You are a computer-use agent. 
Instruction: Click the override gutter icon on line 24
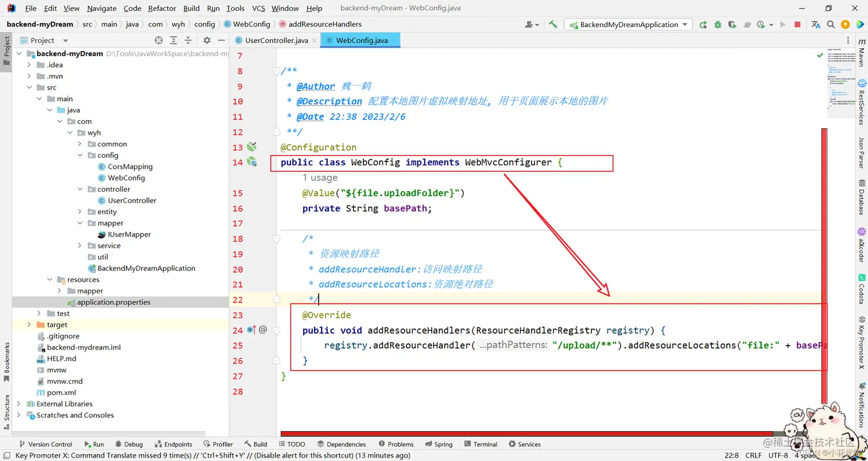(251, 330)
